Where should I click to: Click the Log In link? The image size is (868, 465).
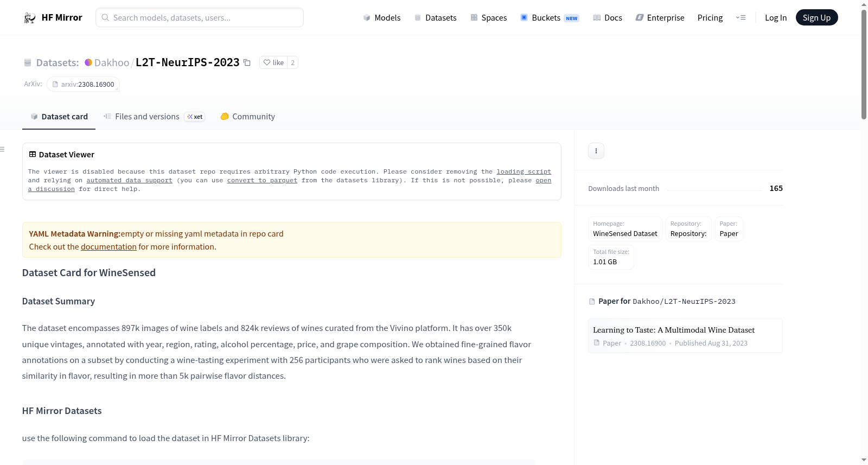(x=776, y=18)
